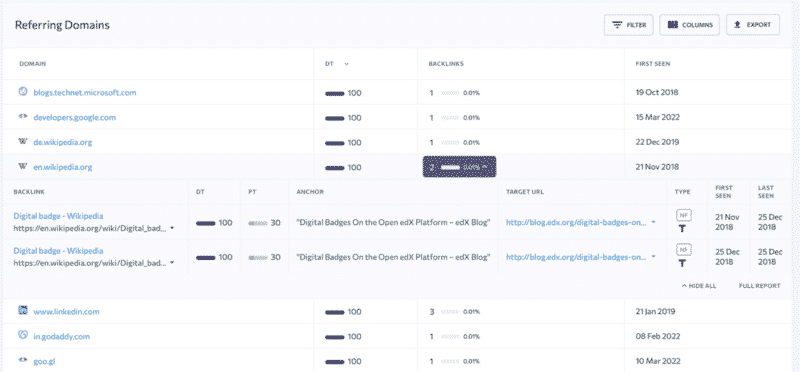This screenshot has height=372, width=800.
Task: Open the second Digital badge - Wikipedia link
Action: 58,251
